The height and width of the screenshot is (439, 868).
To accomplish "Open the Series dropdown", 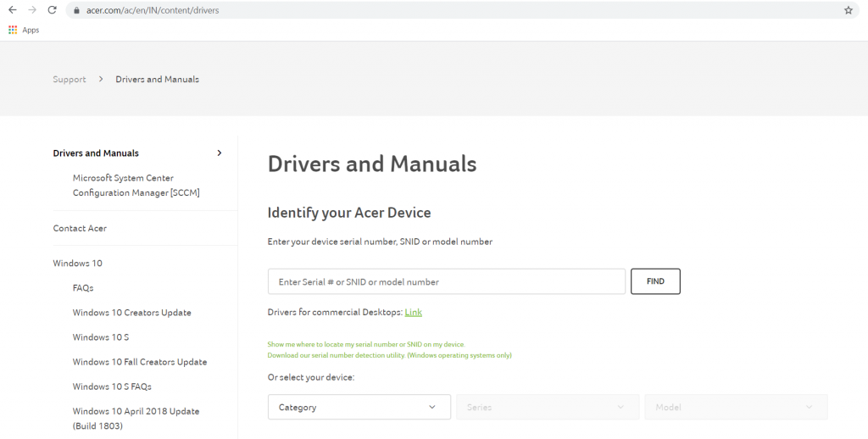I will (x=547, y=408).
